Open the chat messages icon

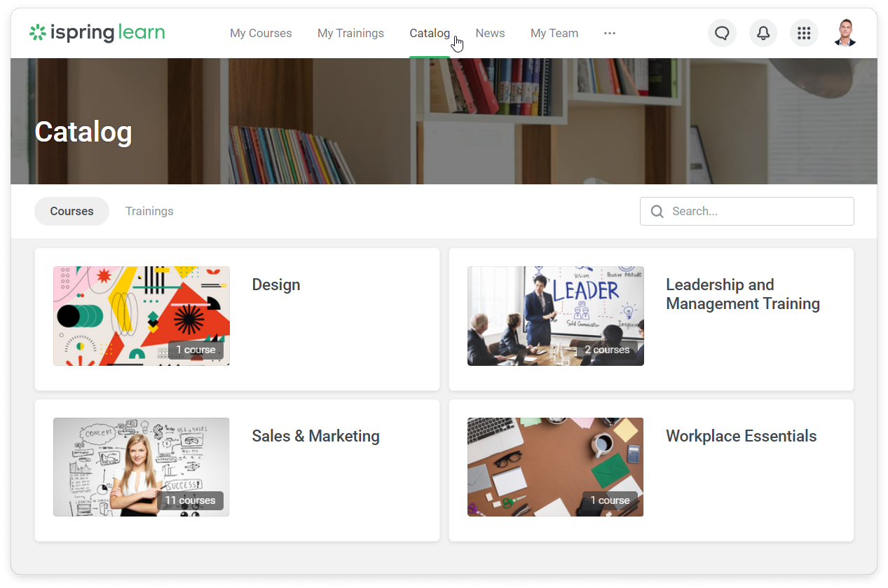point(722,33)
